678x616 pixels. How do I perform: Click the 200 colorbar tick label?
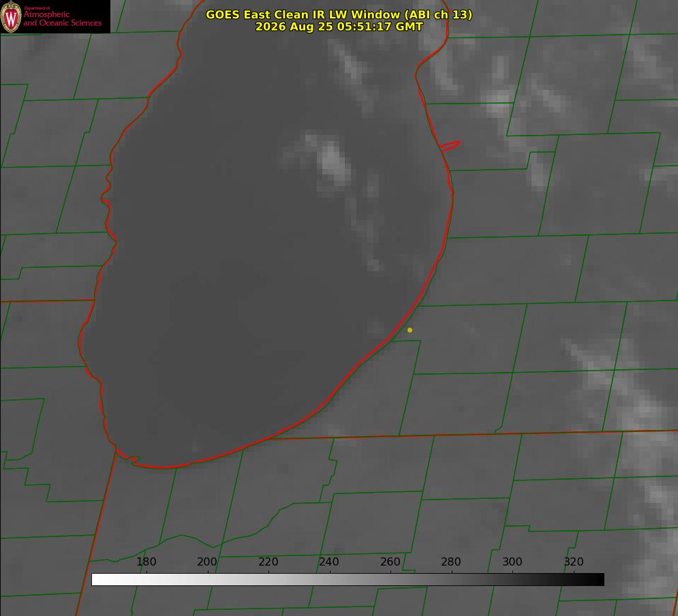(207, 561)
